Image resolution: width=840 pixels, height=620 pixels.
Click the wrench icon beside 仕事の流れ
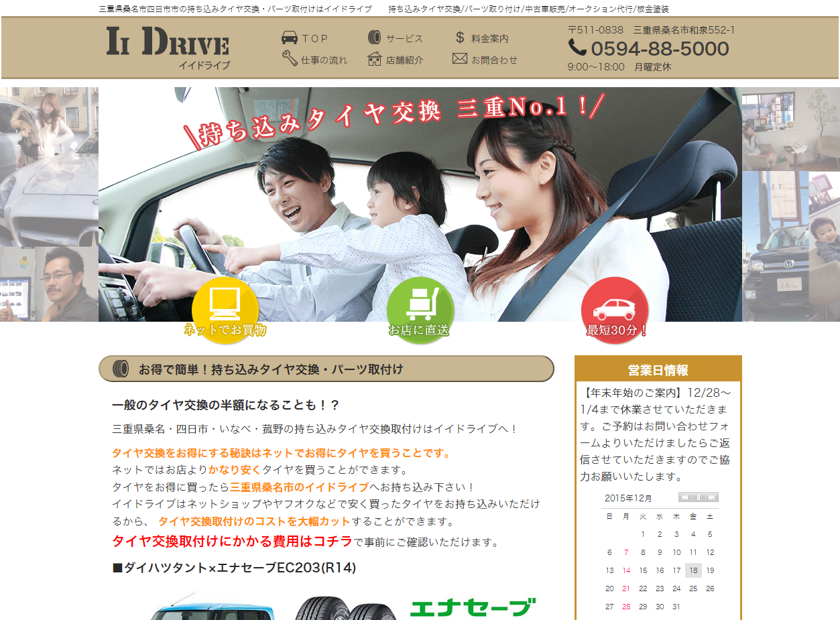tap(290, 59)
